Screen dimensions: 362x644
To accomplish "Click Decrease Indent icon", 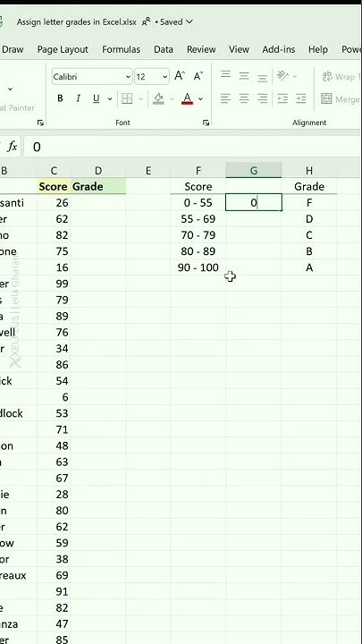I will click(x=282, y=98).
